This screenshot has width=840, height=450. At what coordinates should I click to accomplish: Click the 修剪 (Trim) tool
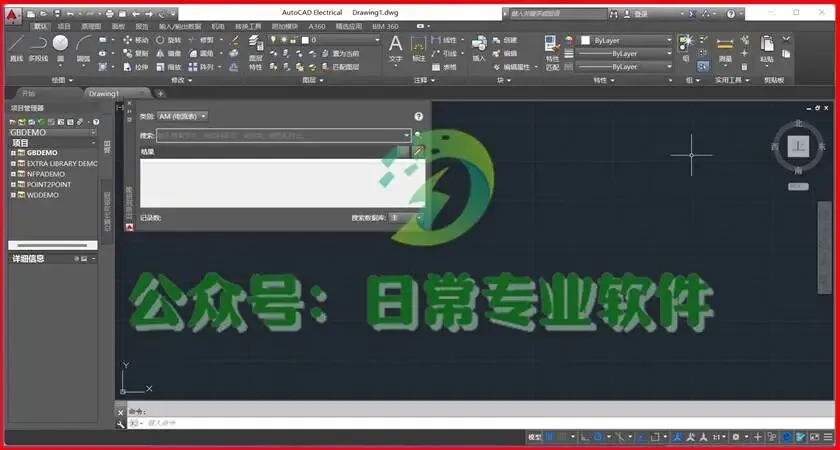click(x=201, y=40)
